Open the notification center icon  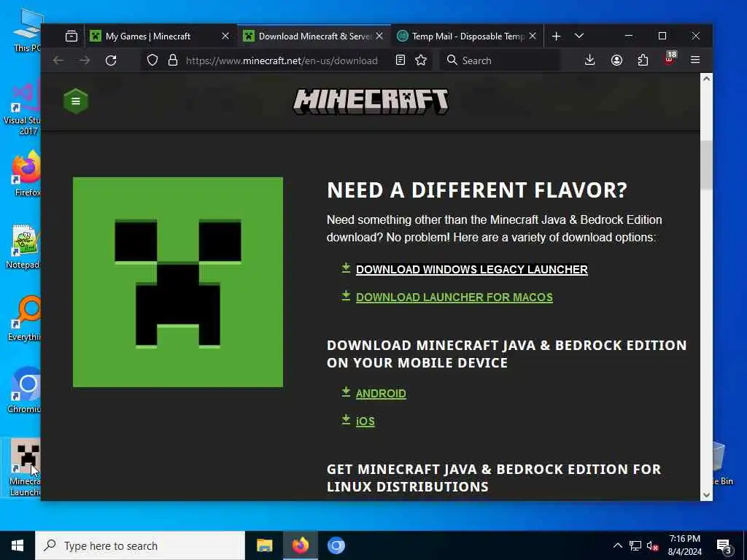pyautogui.click(x=724, y=545)
